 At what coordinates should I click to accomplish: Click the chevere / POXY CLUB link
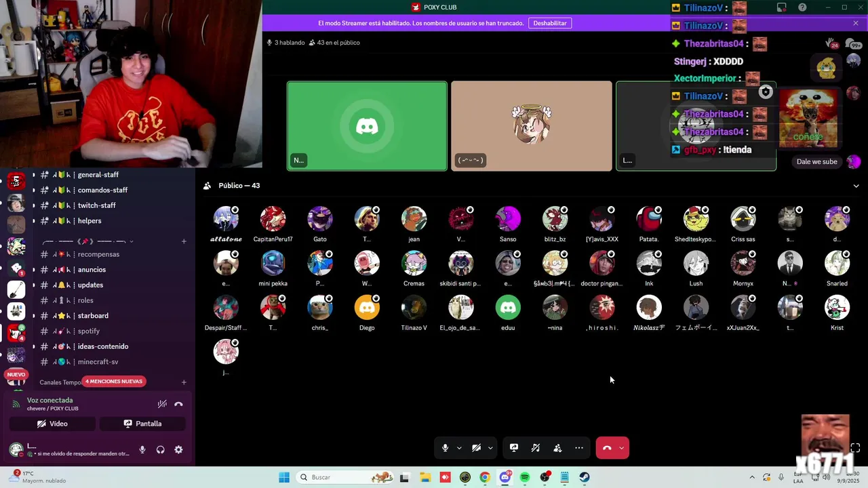click(52, 409)
